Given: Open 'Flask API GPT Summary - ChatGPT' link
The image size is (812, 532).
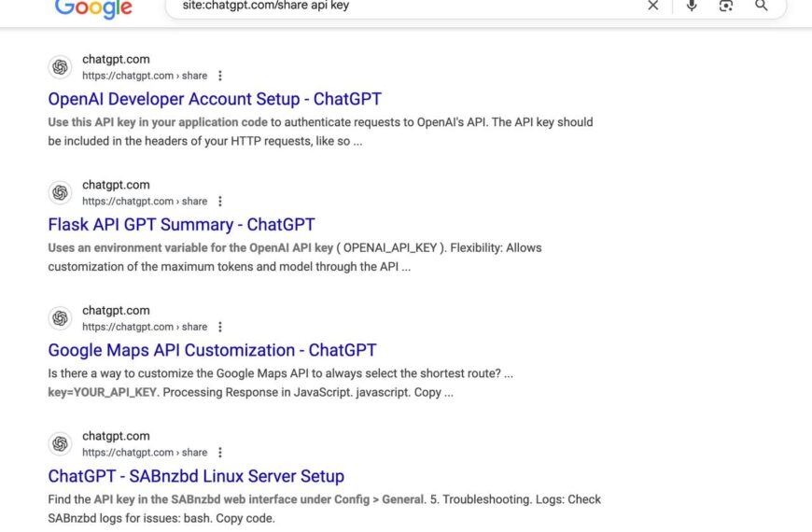Looking at the screenshot, I should pyautogui.click(x=181, y=225).
